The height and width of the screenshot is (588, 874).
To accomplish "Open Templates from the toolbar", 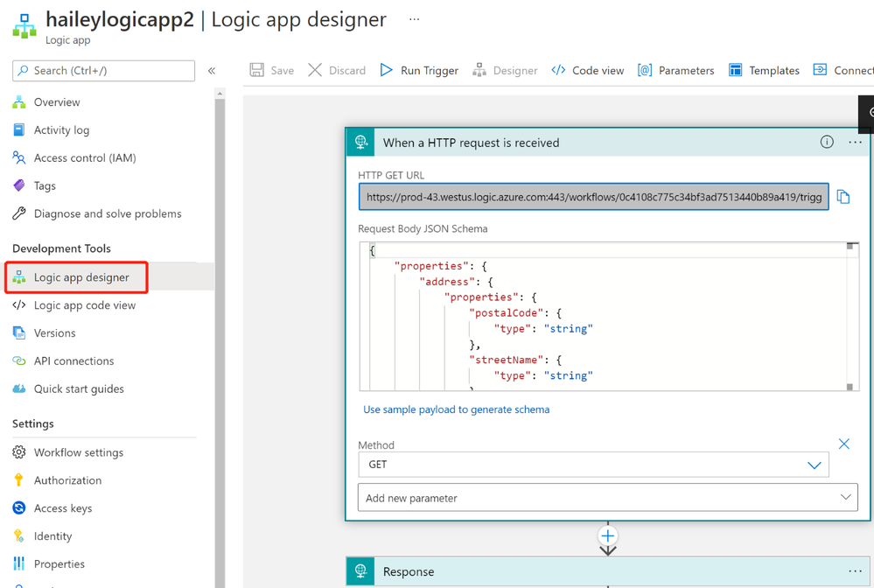I will pyautogui.click(x=764, y=70).
